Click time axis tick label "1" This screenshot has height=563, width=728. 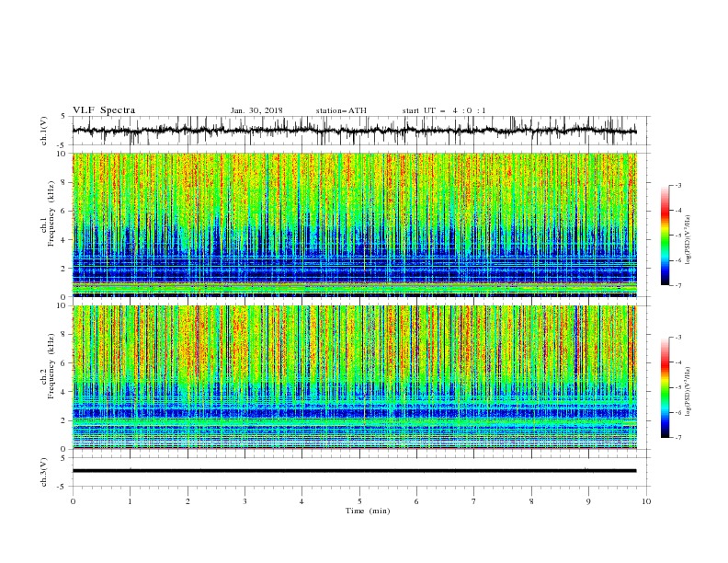(x=130, y=501)
